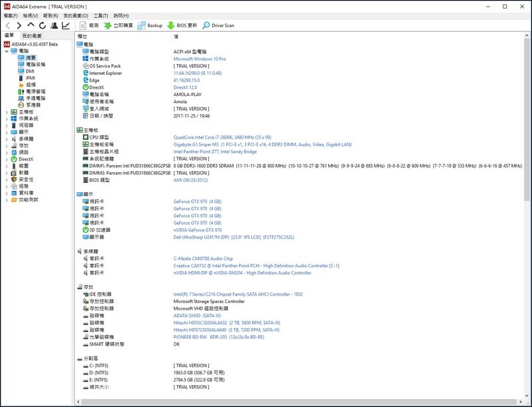Screen dimensions: 532x407
Task: Click the C-Media CMI8788 Audio Chip link
Action: tap(203, 259)
